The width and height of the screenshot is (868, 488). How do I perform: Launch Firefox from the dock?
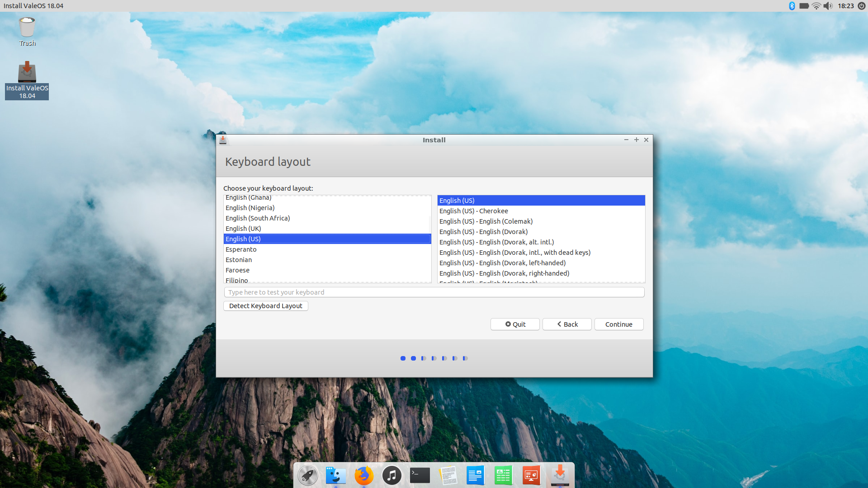pos(364,475)
